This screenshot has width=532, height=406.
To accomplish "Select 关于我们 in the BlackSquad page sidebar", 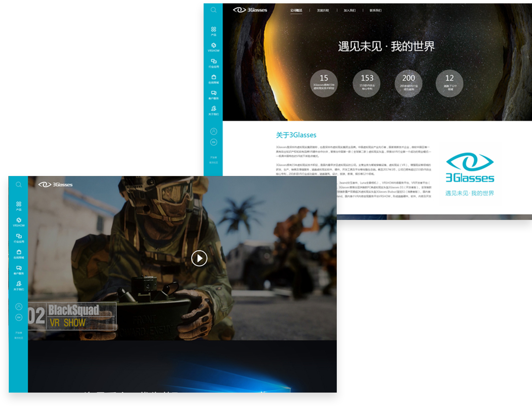I will point(19,286).
